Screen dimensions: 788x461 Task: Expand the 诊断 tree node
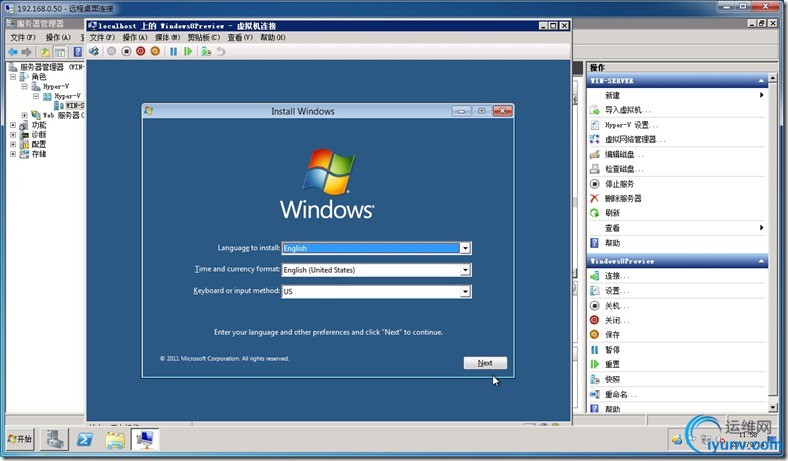point(13,135)
